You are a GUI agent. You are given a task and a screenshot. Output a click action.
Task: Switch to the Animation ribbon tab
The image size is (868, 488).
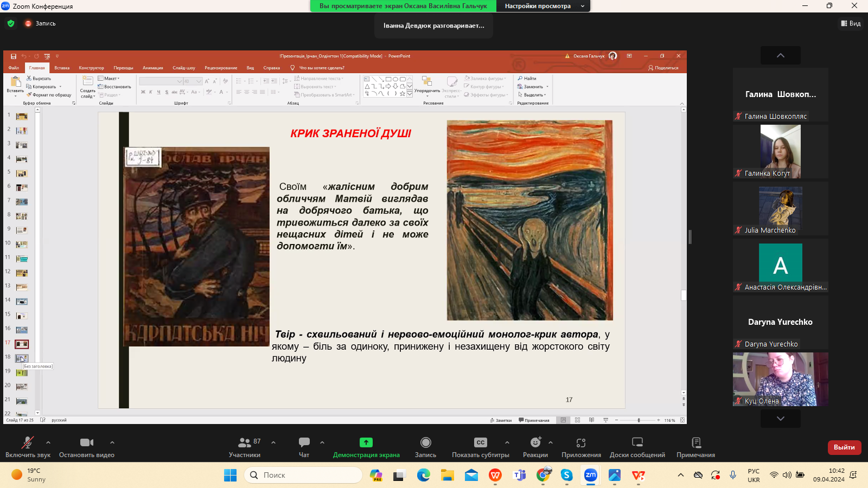(x=152, y=68)
